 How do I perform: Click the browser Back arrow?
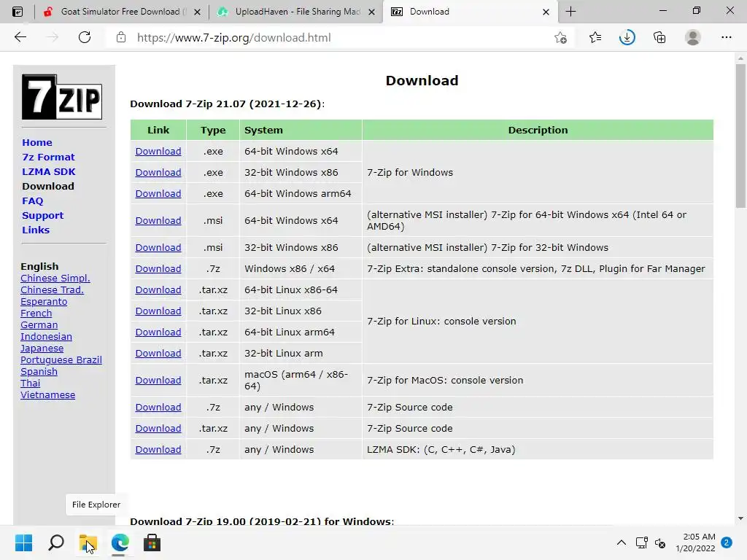click(20, 37)
